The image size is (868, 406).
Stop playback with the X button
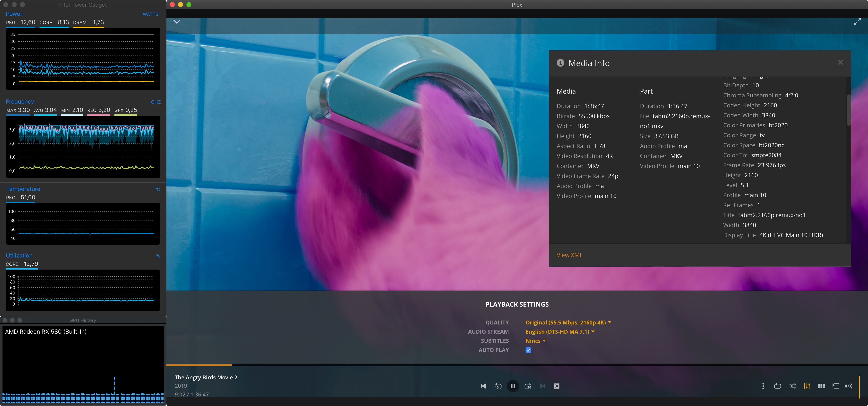(557, 386)
